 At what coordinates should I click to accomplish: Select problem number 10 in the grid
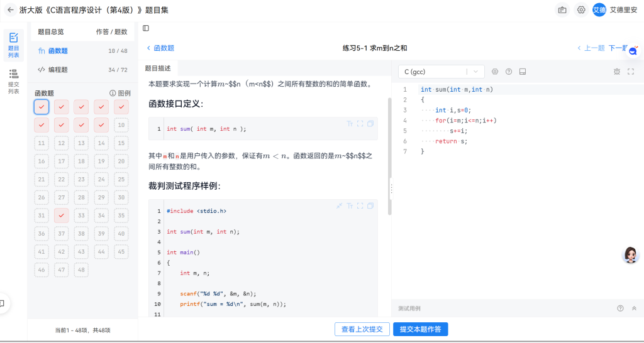(x=121, y=125)
